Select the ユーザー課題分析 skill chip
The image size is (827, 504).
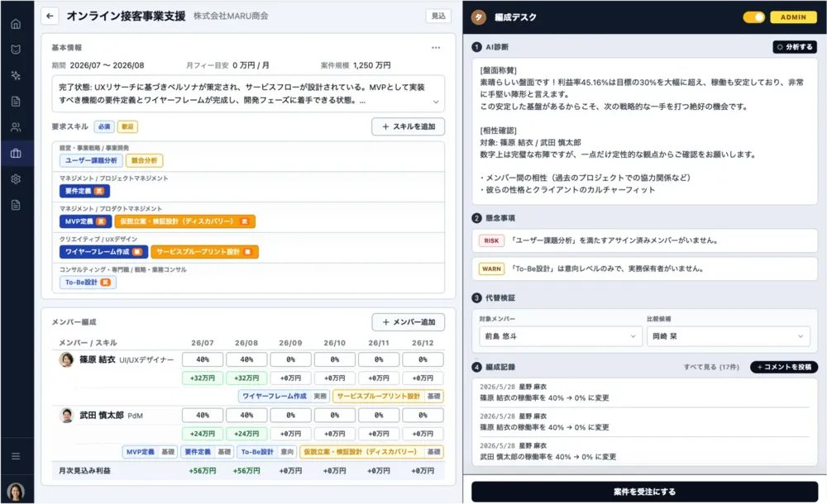(91, 160)
